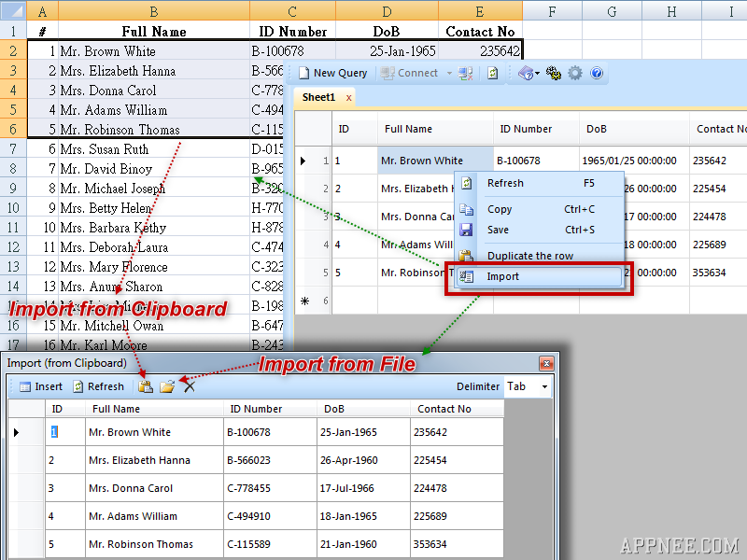Screen dimensions: 747x560
Task: Choose Duplicate the row in context menu
Action: pyautogui.click(x=540, y=256)
